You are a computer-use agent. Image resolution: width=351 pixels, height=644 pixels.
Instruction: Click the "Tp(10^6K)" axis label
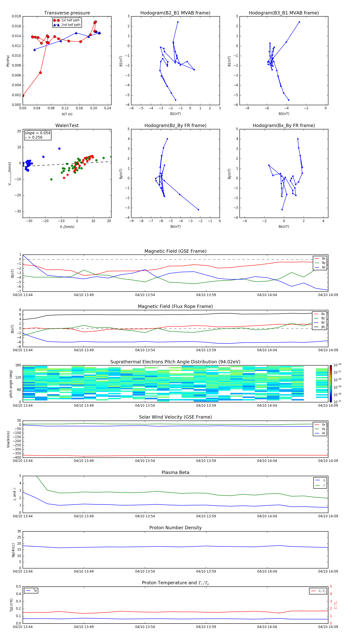pyautogui.click(x=11, y=605)
